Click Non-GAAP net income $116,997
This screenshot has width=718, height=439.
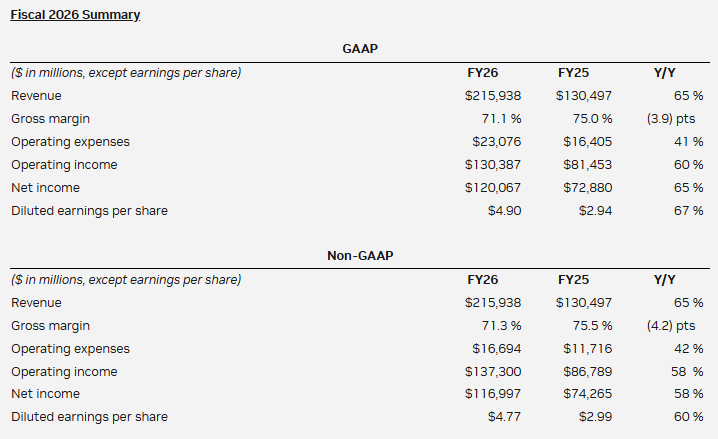coord(493,394)
